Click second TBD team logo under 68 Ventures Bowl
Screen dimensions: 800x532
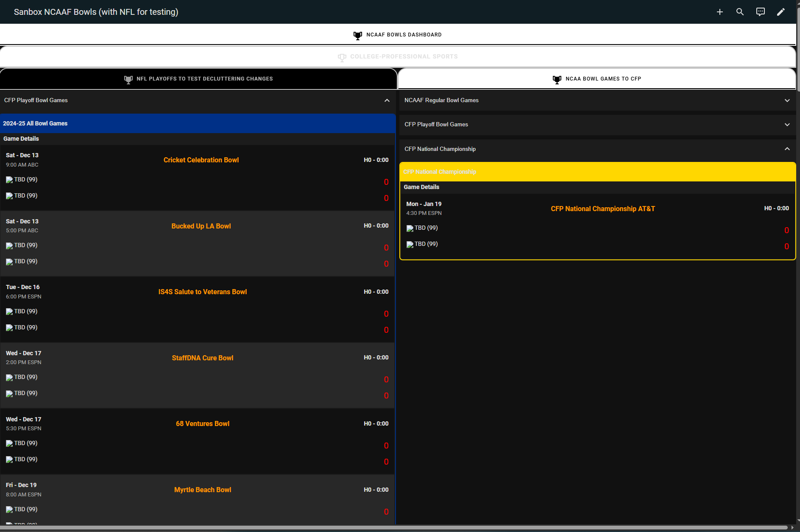click(9, 460)
